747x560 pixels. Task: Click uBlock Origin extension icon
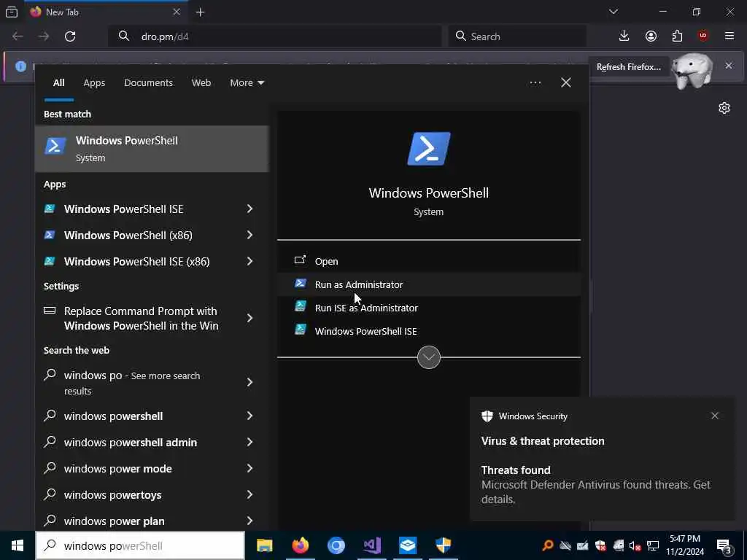pos(703,36)
